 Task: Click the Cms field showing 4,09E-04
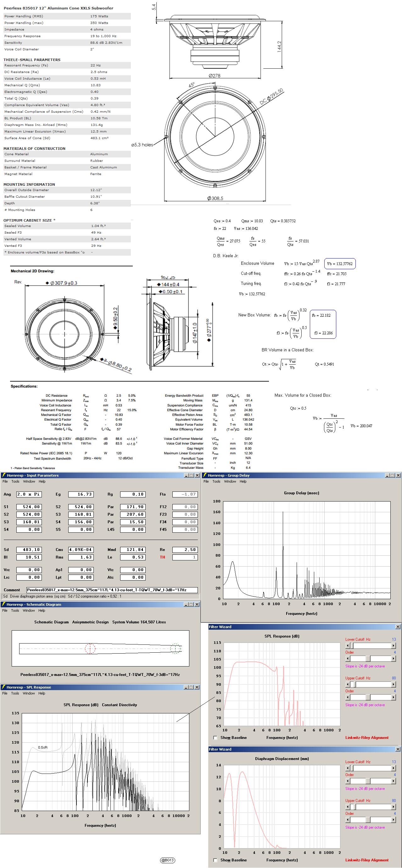(x=81, y=550)
